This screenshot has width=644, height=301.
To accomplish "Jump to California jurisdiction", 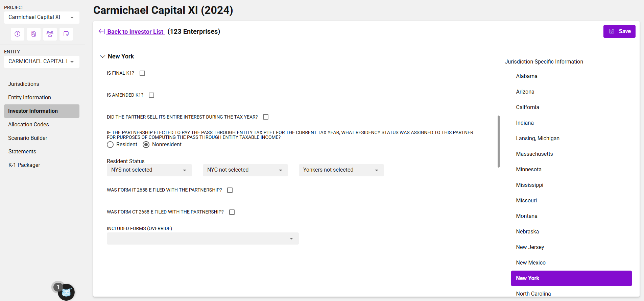I will pyautogui.click(x=527, y=107).
